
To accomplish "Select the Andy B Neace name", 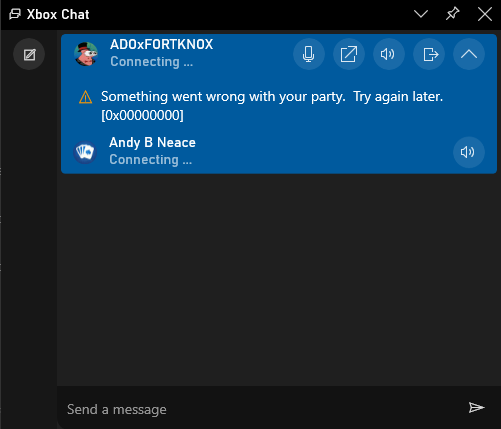I will [x=152, y=142].
